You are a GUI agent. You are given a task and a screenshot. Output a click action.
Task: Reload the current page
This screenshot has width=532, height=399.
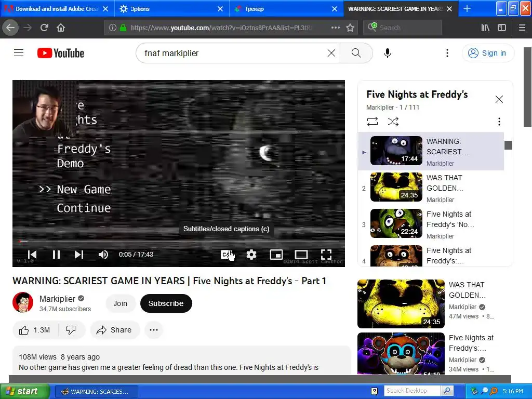[x=44, y=28]
